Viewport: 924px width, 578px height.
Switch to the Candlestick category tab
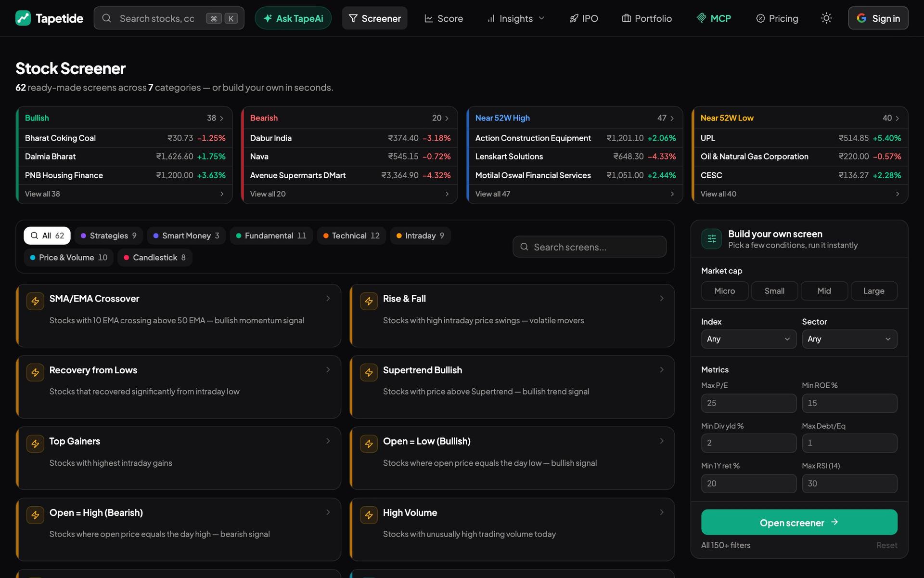154,258
